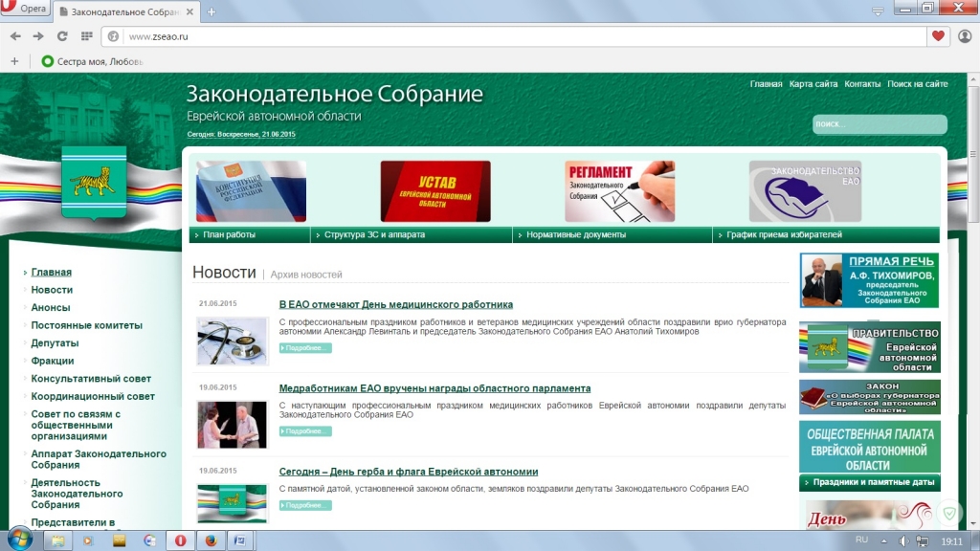Click the vertical page scrollbar

coord(972,287)
